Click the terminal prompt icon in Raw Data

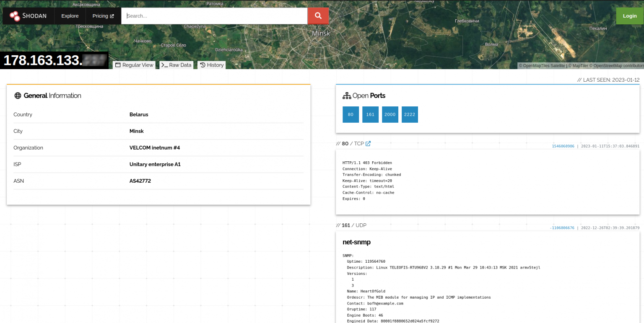(164, 65)
